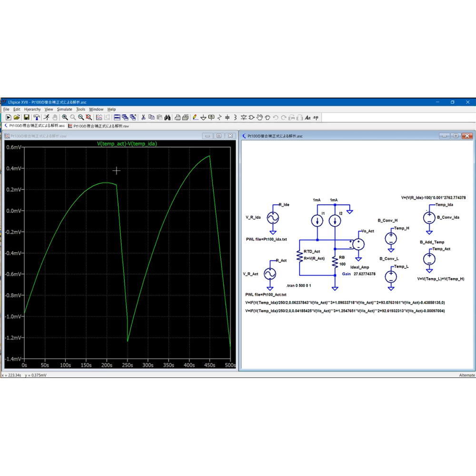This screenshot has width=476, height=476.
Task: Minimize the schematic .asc sub-window
Action: [444, 136]
